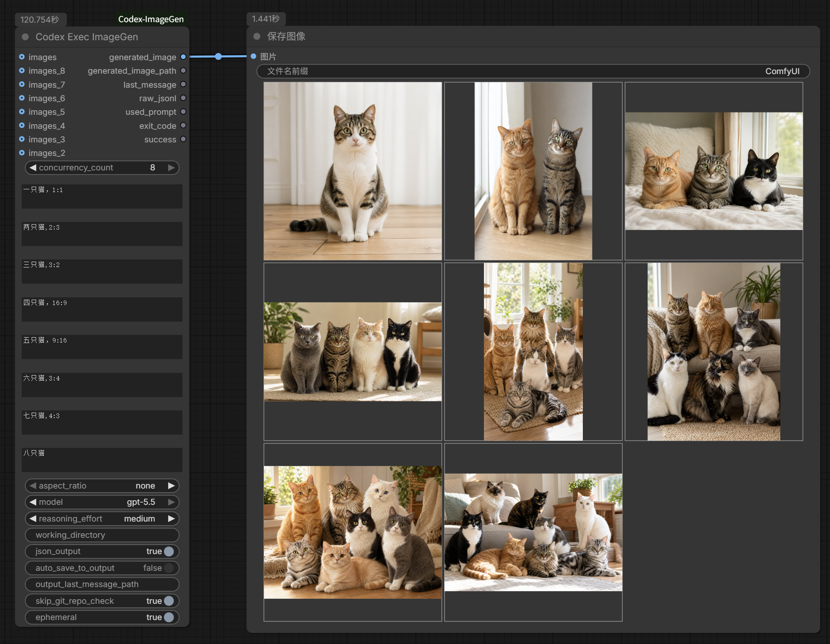This screenshot has height=644, width=830.
Task: Select previous aspect_ratio option
Action: (33, 486)
